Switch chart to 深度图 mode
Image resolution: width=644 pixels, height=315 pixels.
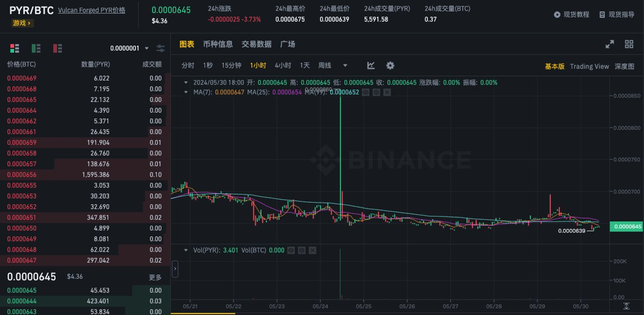click(x=624, y=66)
